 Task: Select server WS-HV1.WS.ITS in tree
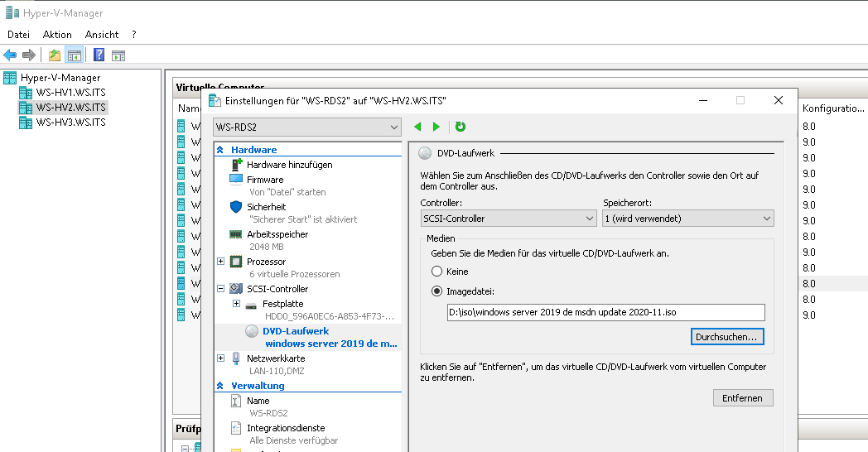70,93
